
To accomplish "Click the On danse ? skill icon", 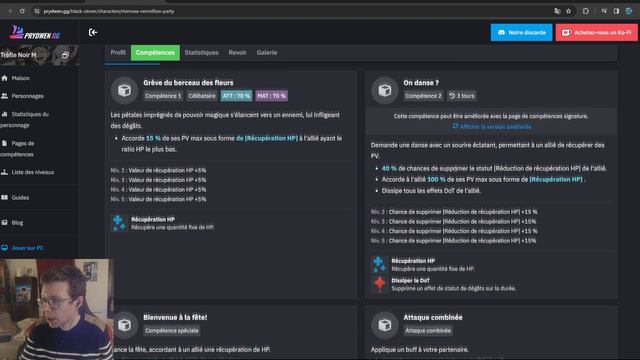I will click(384, 90).
